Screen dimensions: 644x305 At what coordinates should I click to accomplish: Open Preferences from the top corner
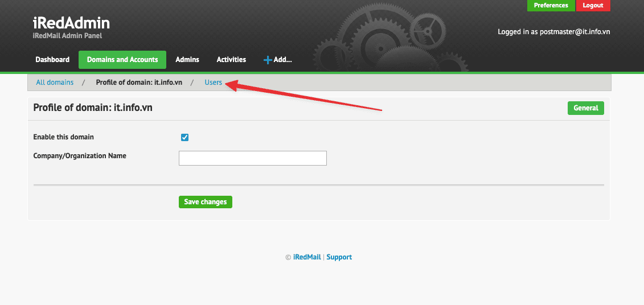click(551, 6)
